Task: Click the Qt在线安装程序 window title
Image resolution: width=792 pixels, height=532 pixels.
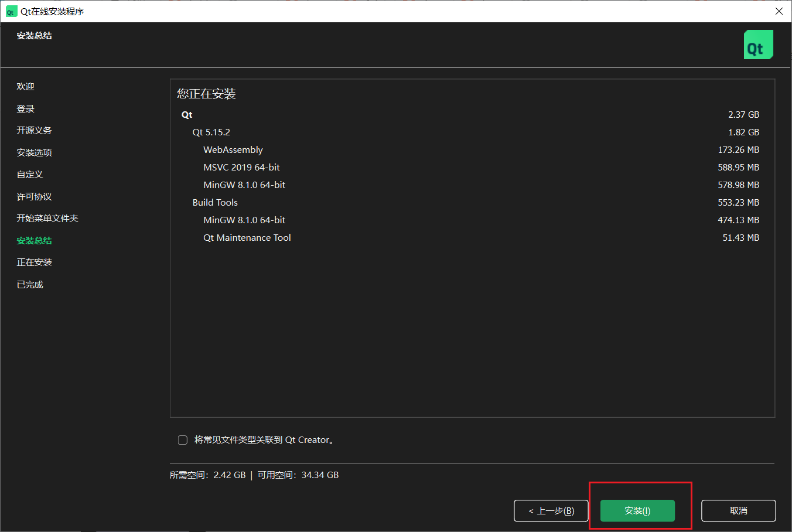Action: (x=52, y=12)
